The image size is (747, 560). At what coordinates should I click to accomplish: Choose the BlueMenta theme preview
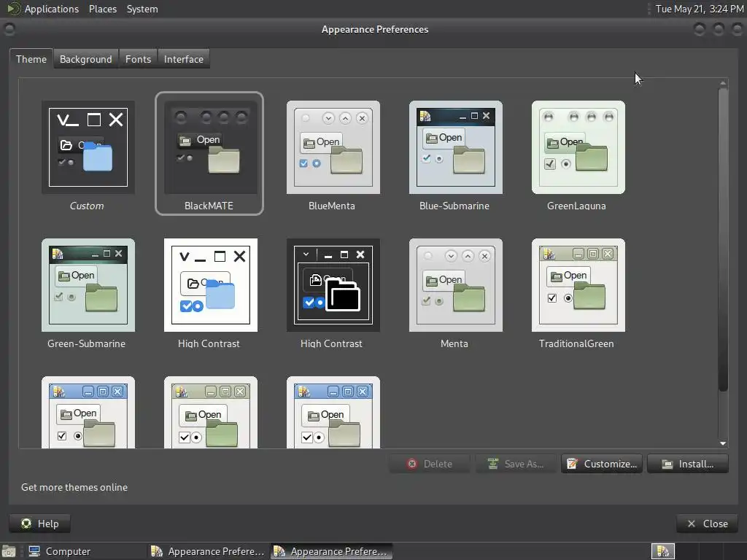pyautogui.click(x=333, y=147)
